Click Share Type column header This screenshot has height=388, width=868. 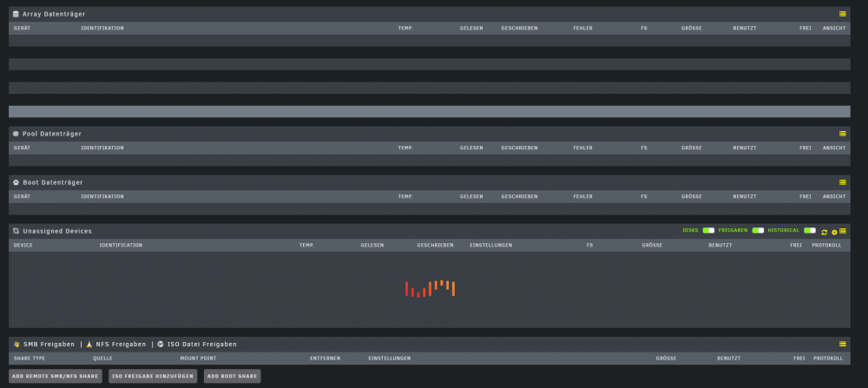point(30,358)
